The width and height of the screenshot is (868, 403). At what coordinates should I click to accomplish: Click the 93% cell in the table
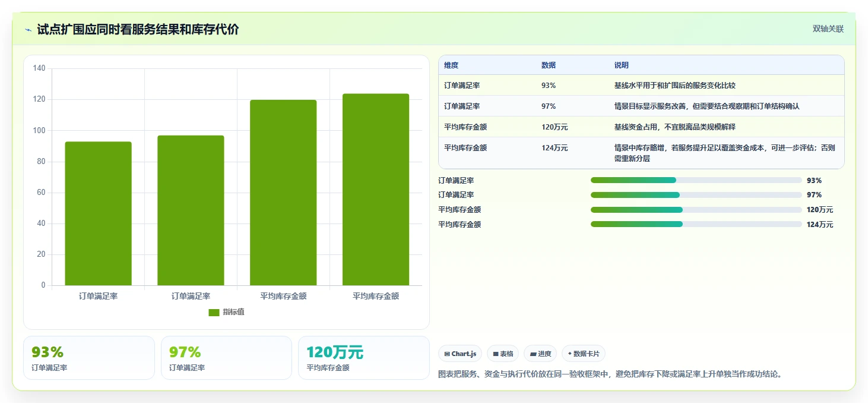[x=549, y=86]
